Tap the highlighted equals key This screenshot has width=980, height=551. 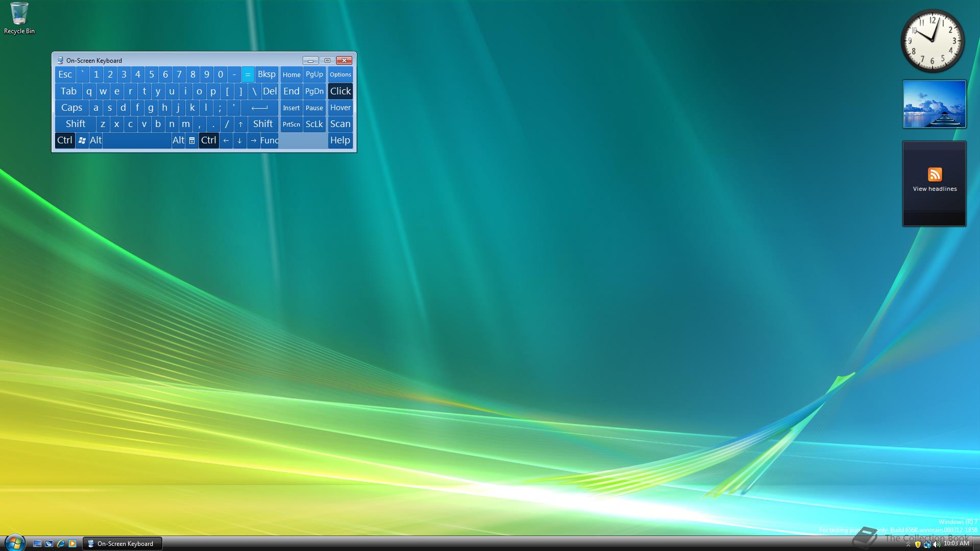click(x=248, y=74)
